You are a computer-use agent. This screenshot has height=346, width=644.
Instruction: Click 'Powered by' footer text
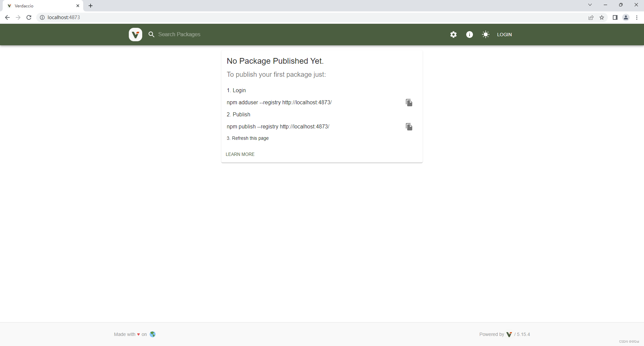click(x=492, y=334)
